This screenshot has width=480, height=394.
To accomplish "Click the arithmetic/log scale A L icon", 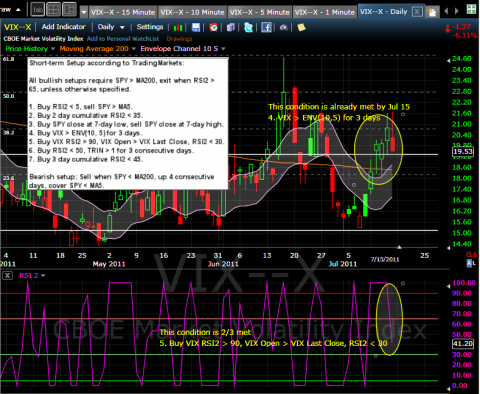I will (471, 263).
